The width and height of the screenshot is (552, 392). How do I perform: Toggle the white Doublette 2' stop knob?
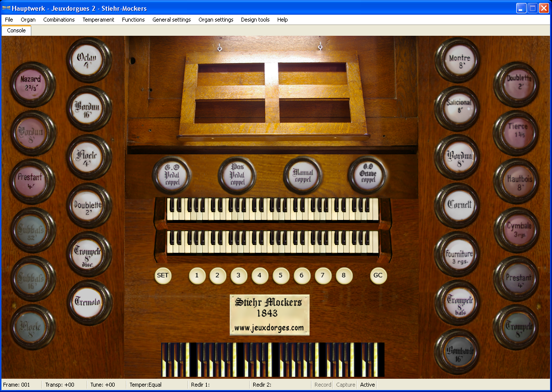(89, 206)
